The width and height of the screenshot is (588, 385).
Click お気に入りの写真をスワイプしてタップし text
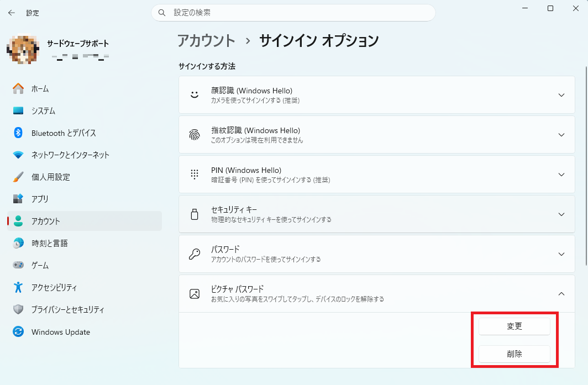261,299
